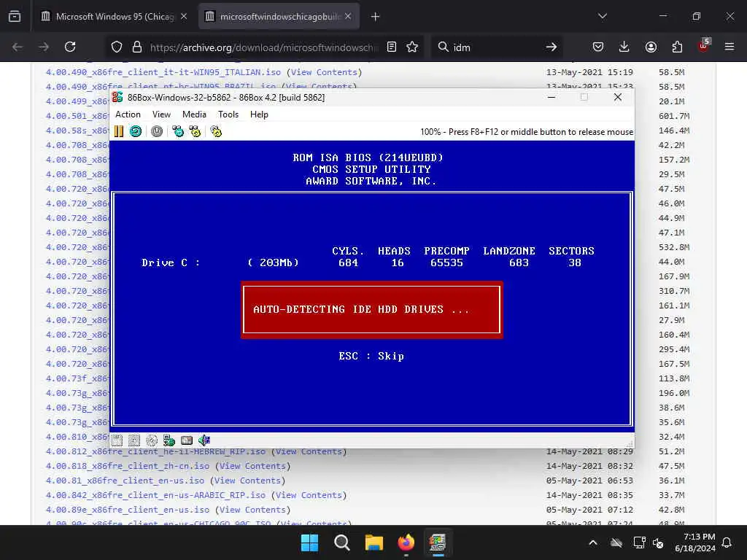Click the ESC : Skip text in BIOS screen
The height and width of the screenshot is (560, 747).
coord(371,356)
